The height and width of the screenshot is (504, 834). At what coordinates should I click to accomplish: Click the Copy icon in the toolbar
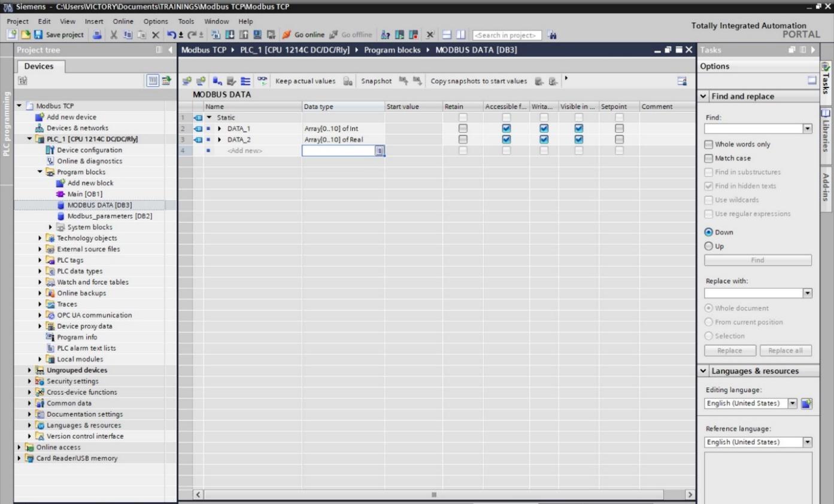coord(127,35)
